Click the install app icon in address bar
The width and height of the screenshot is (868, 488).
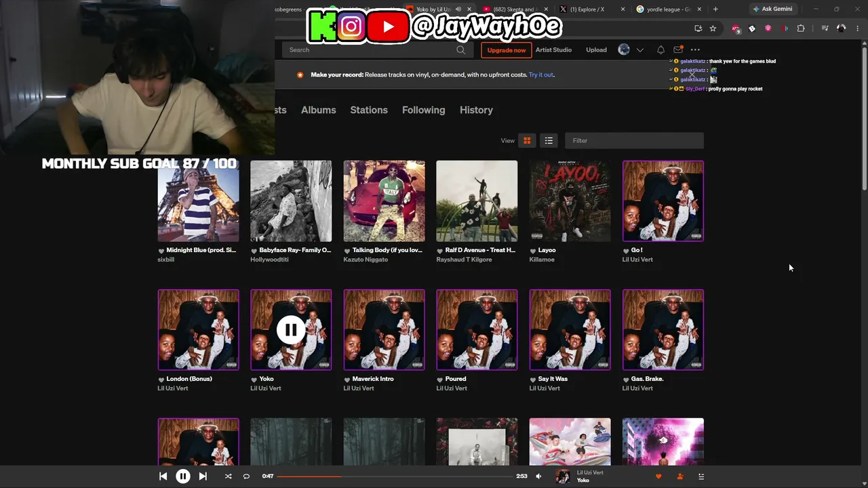[698, 28]
